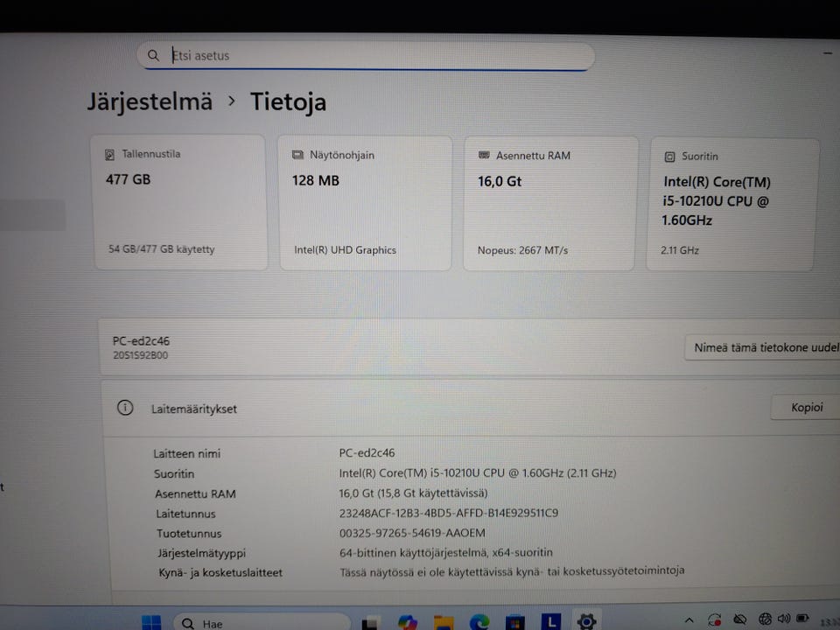The width and height of the screenshot is (840, 630).
Task: Open Microsoft Store from the taskbar
Action: coord(514,623)
